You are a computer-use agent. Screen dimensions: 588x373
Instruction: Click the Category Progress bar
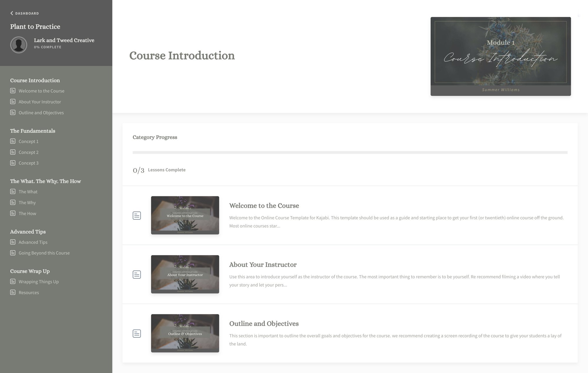click(350, 153)
